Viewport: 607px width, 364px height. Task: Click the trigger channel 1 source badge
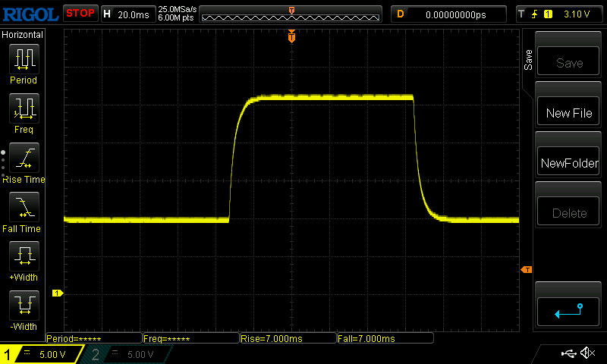tap(548, 14)
